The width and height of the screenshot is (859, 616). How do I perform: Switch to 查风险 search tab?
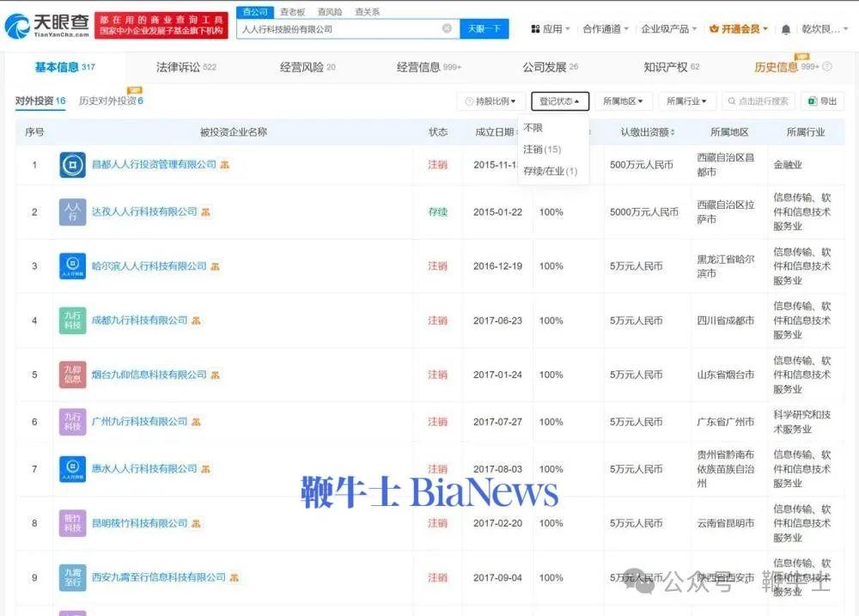tap(330, 11)
